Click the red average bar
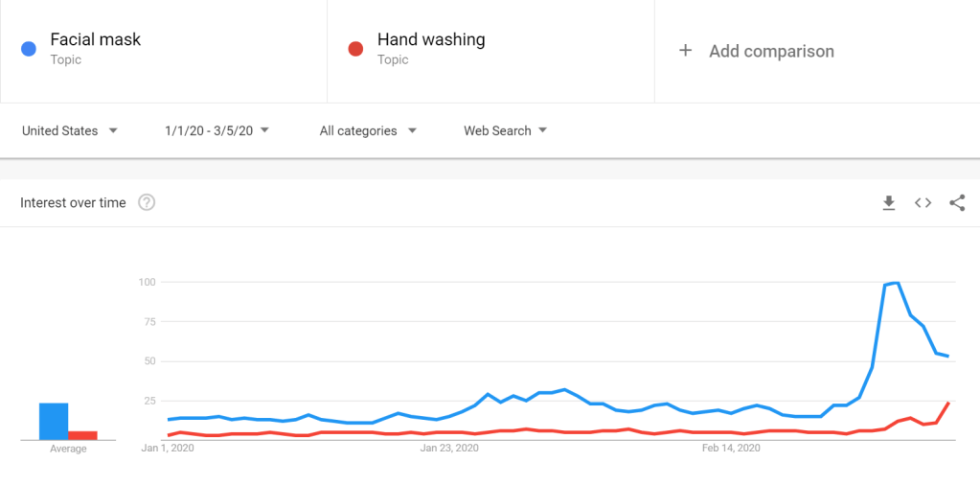The width and height of the screenshot is (980, 485). point(82,434)
